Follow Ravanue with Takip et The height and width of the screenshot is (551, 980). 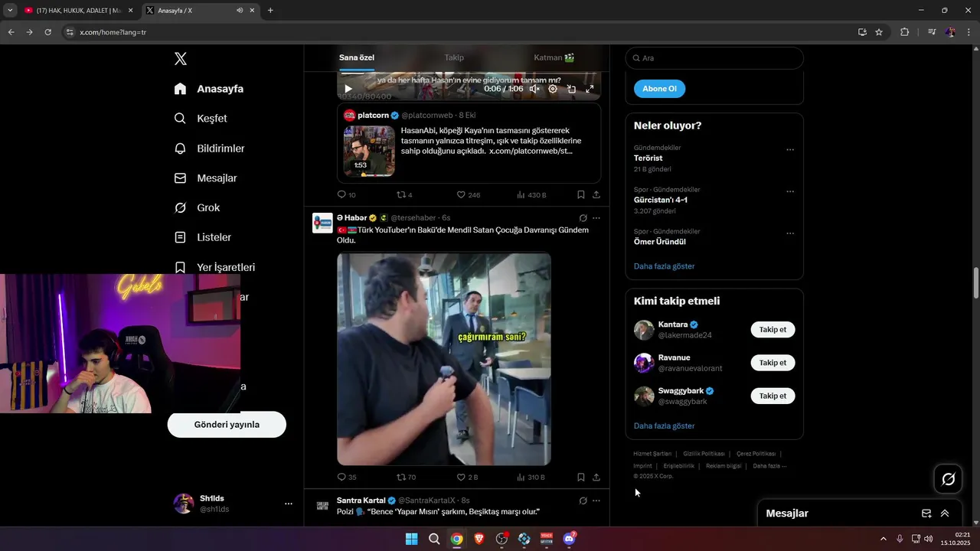tap(773, 363)
